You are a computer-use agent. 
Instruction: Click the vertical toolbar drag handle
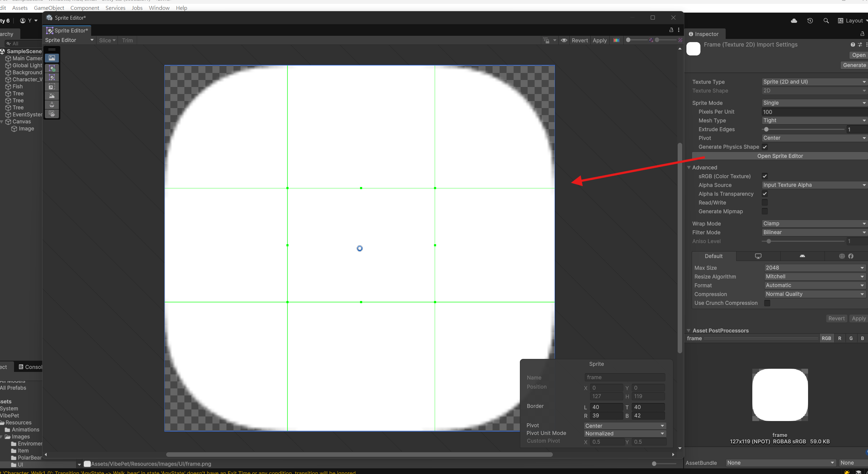pyautogui.click(x=52, y=49)
